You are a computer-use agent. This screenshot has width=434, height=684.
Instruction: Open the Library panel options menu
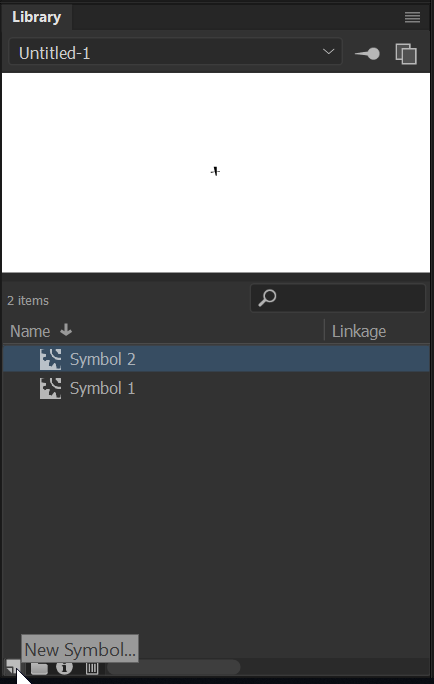pos(412,17)
